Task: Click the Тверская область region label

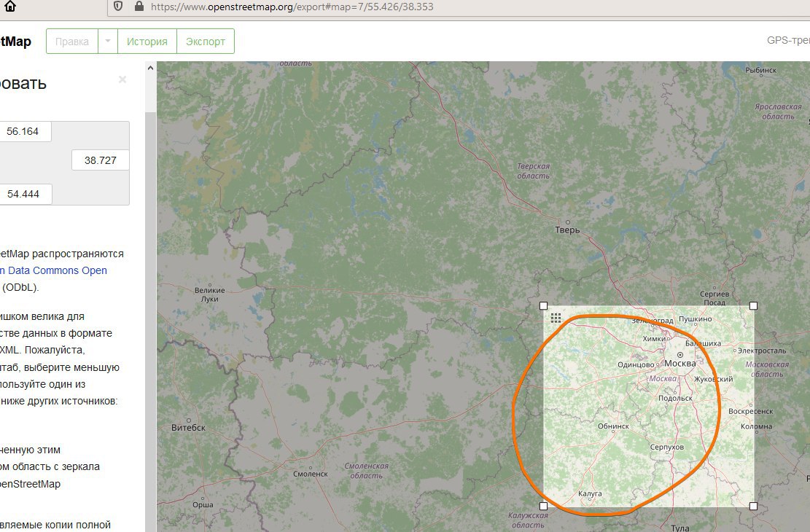Action: pyautogui.click(x=534, y=171)
